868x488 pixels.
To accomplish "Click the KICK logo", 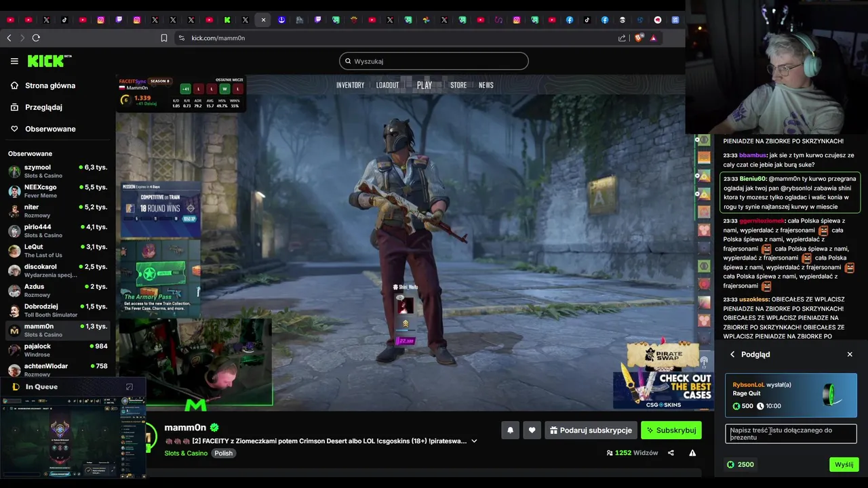I will (x=50, y=61).
